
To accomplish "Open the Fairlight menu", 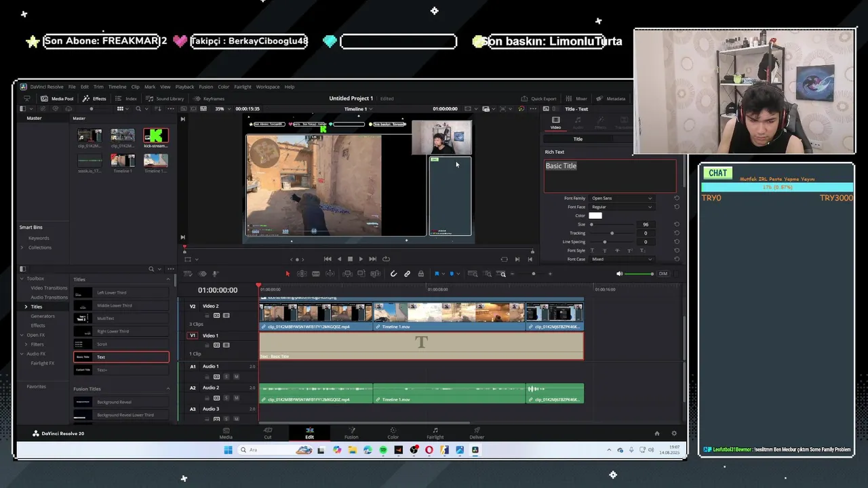I will pos(243,87).
